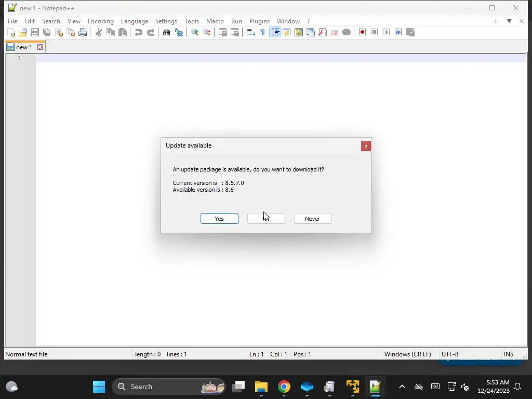
Task: Open the Encoding menu
Action: (100, 21)
